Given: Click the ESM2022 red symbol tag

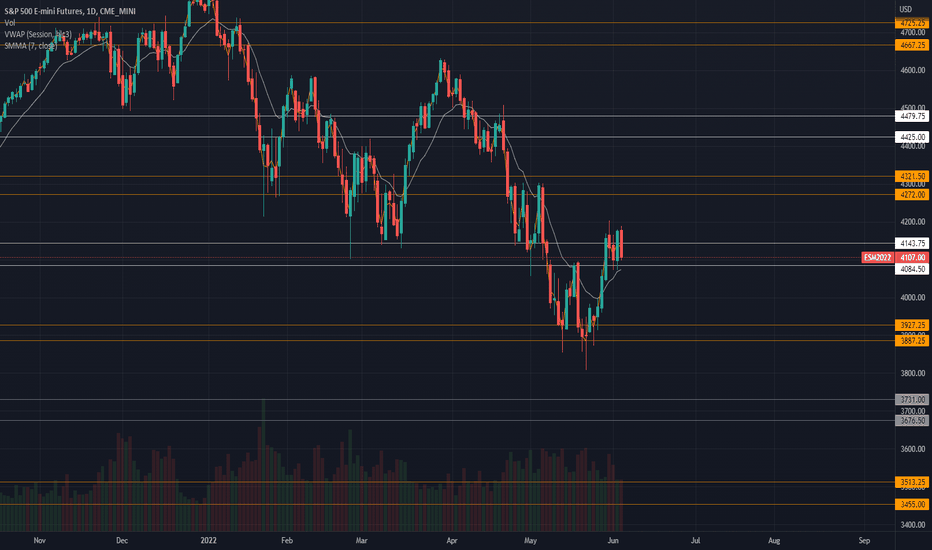Looking at the screenshot, I should click(x=877, y=257).
